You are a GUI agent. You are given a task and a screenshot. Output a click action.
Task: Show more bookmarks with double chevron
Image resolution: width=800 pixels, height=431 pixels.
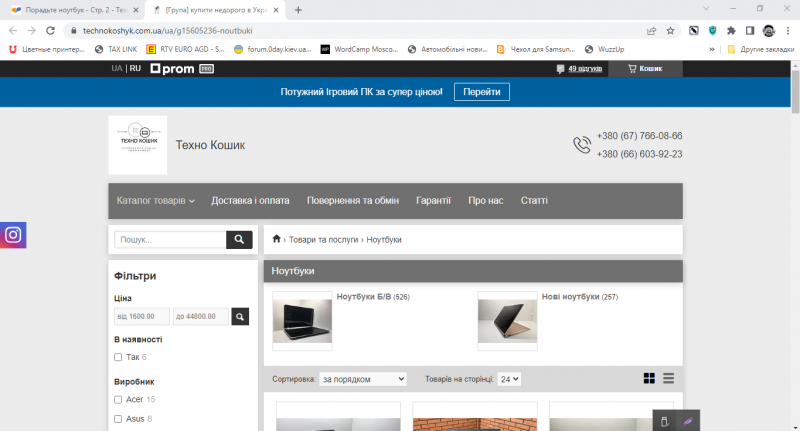coord(712,49)
